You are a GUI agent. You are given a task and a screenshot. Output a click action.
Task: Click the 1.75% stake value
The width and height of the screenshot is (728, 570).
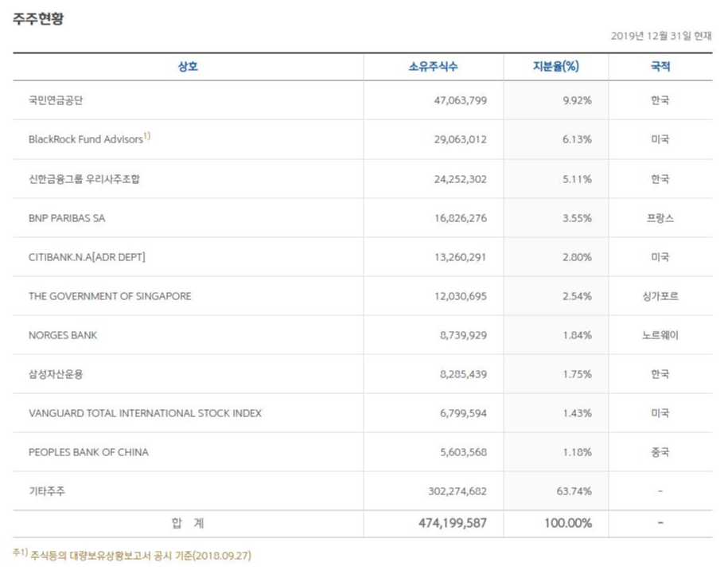point(577,374)
